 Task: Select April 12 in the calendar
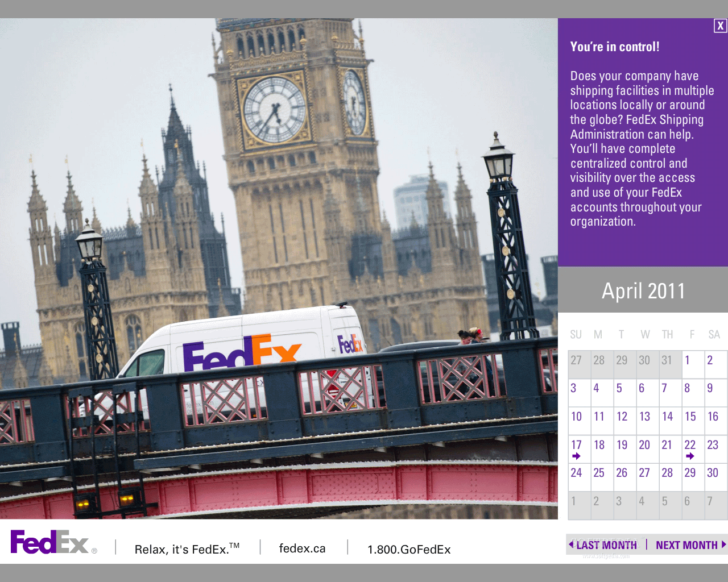(x=625, y=421)
